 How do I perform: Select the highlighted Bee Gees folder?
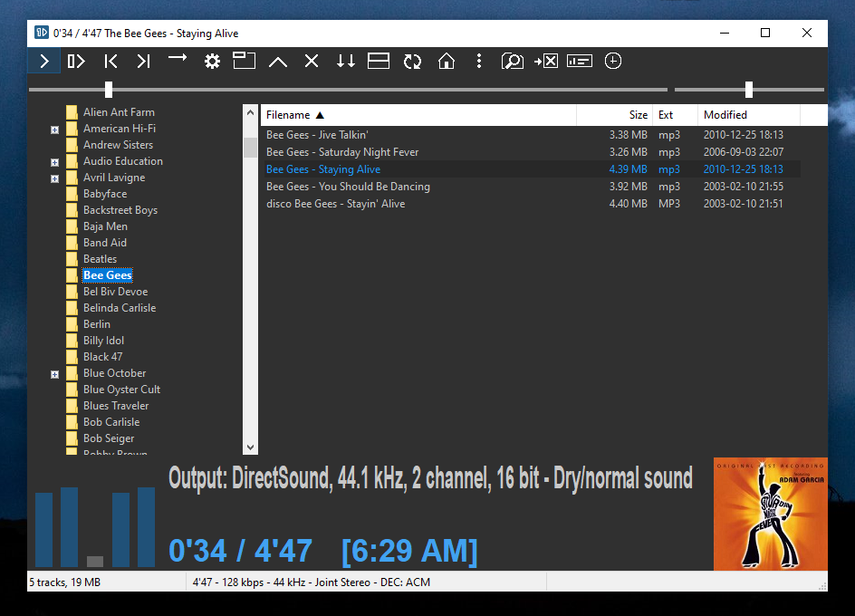click(x=108, y=275)
